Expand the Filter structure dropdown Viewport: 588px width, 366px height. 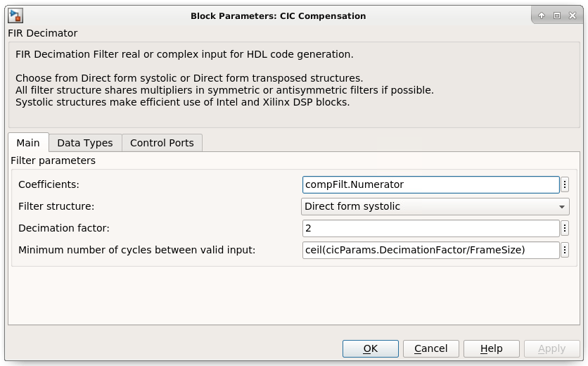pos(435,206)
